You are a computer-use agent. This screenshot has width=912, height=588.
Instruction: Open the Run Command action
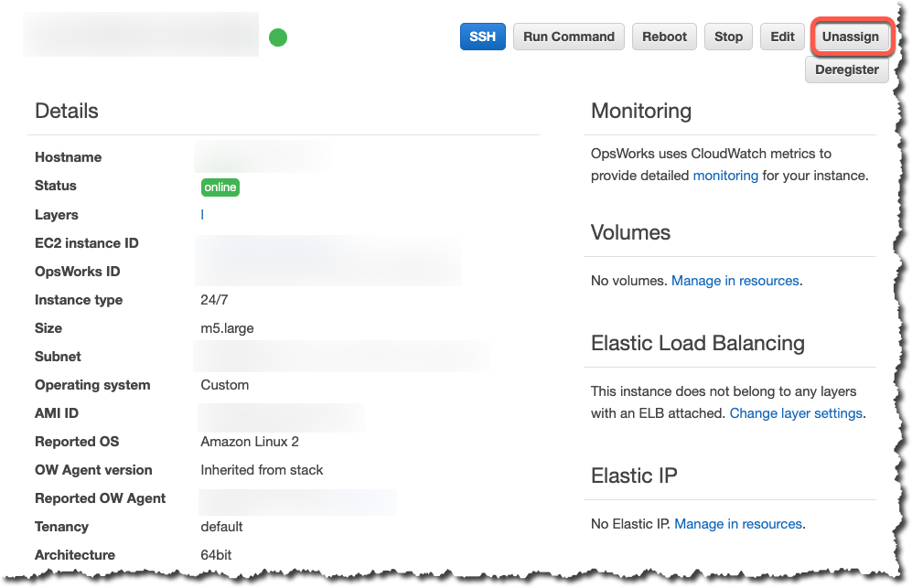(x=568, y=37)
